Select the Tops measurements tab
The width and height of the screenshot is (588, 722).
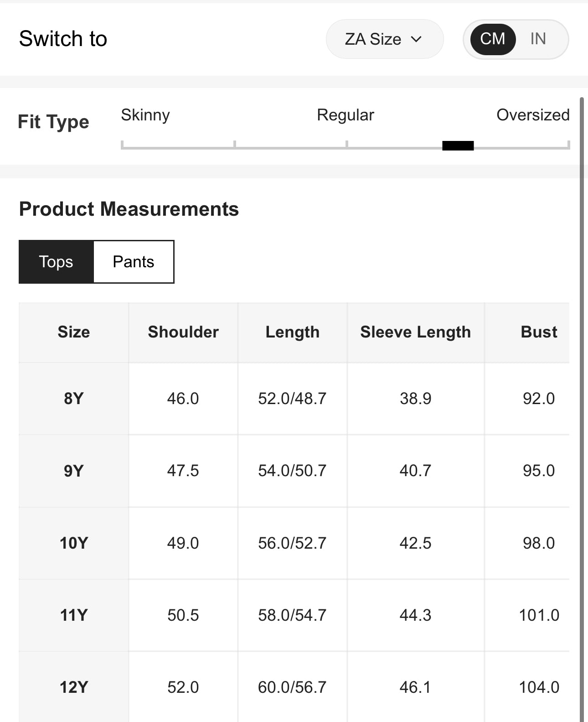(56, 262)
